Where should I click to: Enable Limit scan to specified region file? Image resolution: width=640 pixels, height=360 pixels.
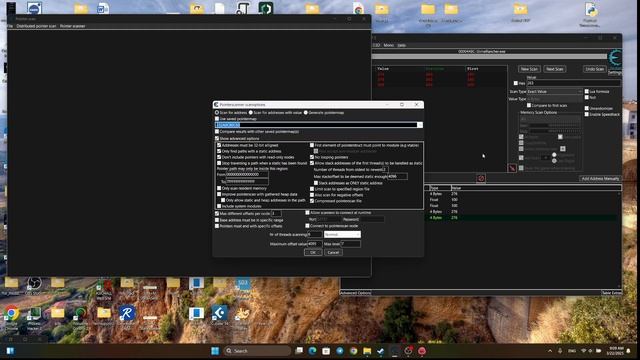tap(312, 189)
